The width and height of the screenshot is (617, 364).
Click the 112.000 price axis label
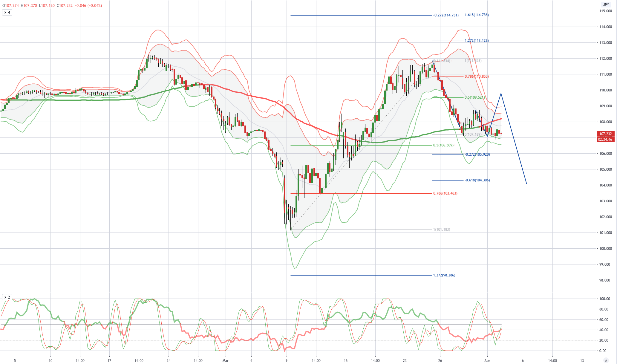[x=605, y=59]
